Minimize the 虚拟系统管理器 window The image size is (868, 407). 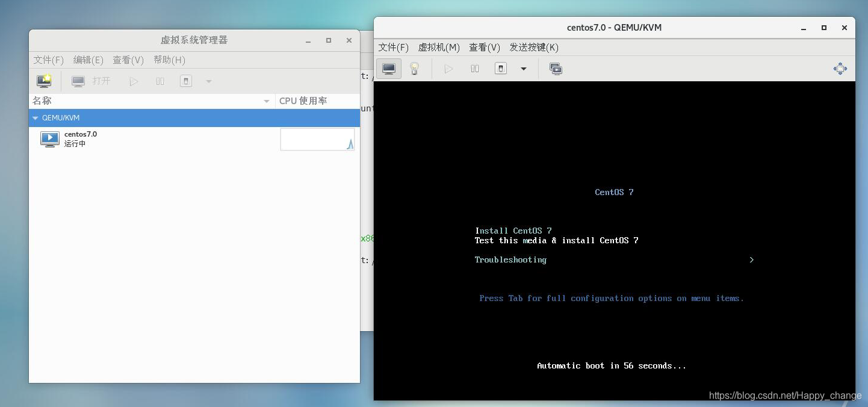click(308, 40)
